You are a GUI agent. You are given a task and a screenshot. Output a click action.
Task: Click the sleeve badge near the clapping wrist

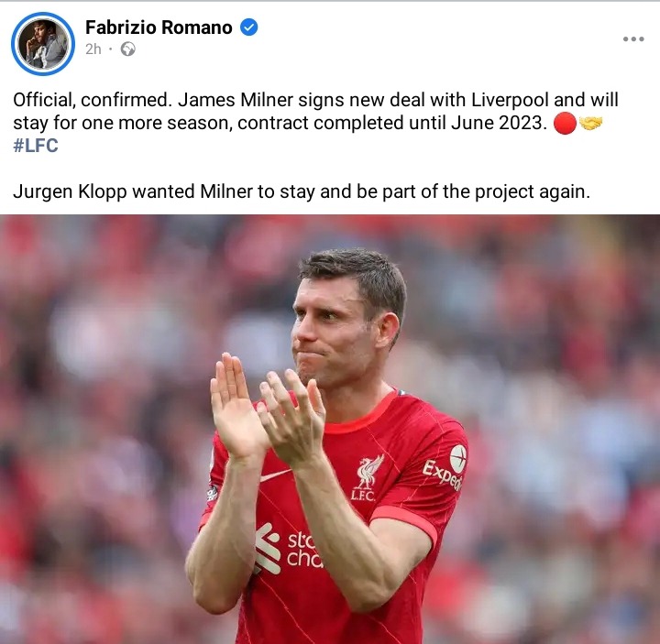(x=212, y=493)
